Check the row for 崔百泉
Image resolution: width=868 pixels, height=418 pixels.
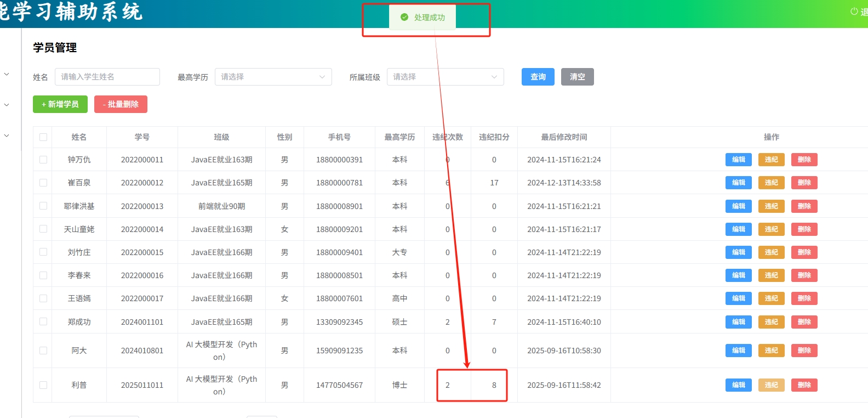[x=43, y=183]
